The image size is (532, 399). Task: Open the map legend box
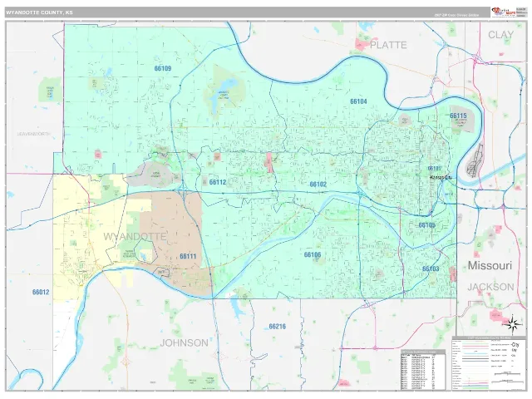pyautogui.click(x=489, y=363)
